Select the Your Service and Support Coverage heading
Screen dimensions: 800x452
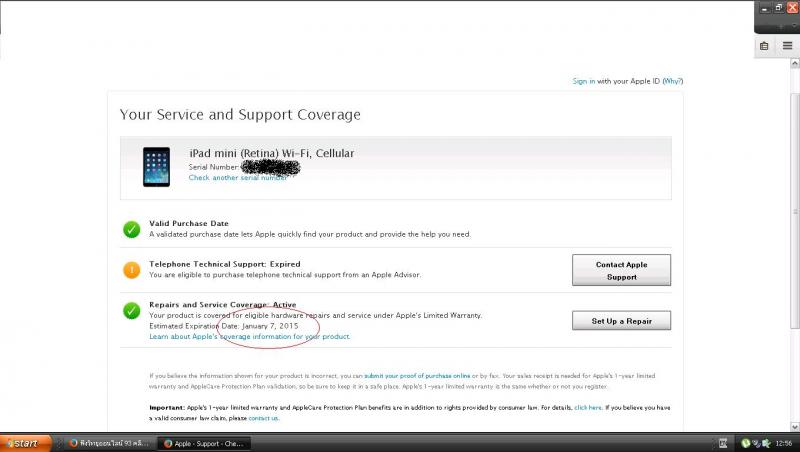[240, 114]
